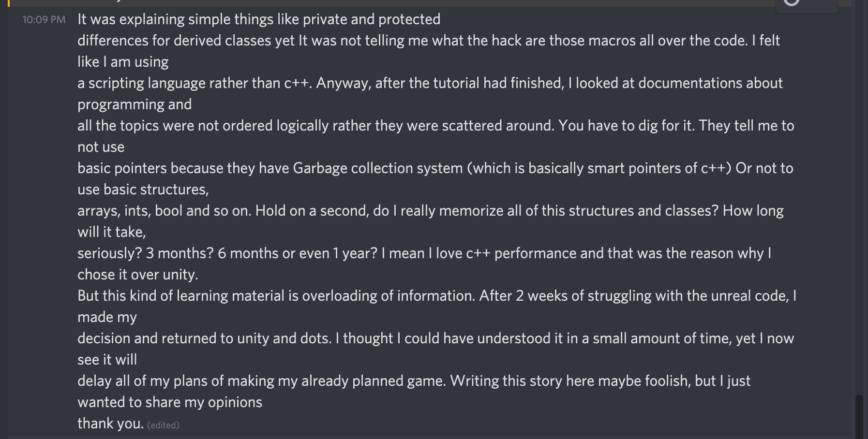The width and height of the screenshot is (868, 439).
Task: Click the empty scrollbar track above the thumb
Action: pyautogui.click(x=859, y=198)
